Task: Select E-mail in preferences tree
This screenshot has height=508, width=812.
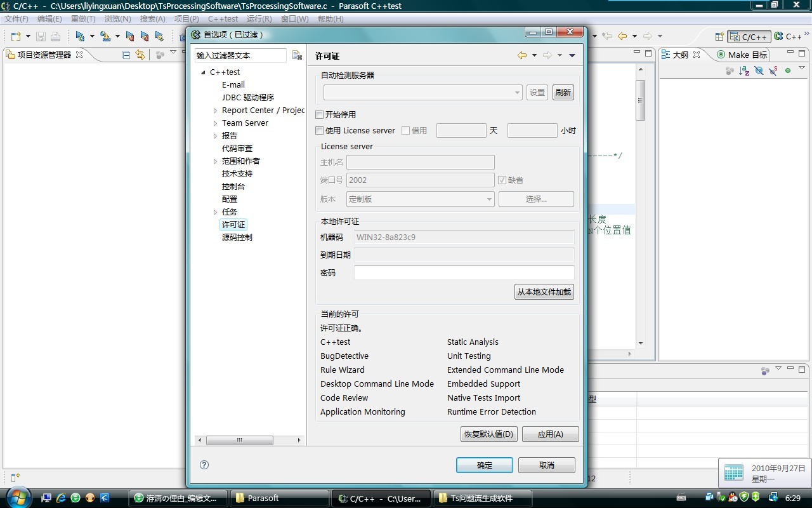Action: point(233,85)
